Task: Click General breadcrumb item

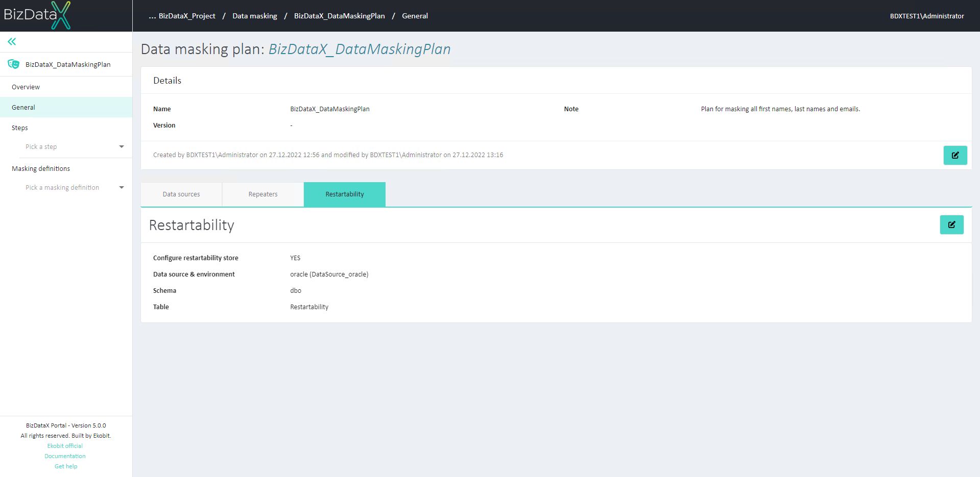Action: [x=415, y=16]
